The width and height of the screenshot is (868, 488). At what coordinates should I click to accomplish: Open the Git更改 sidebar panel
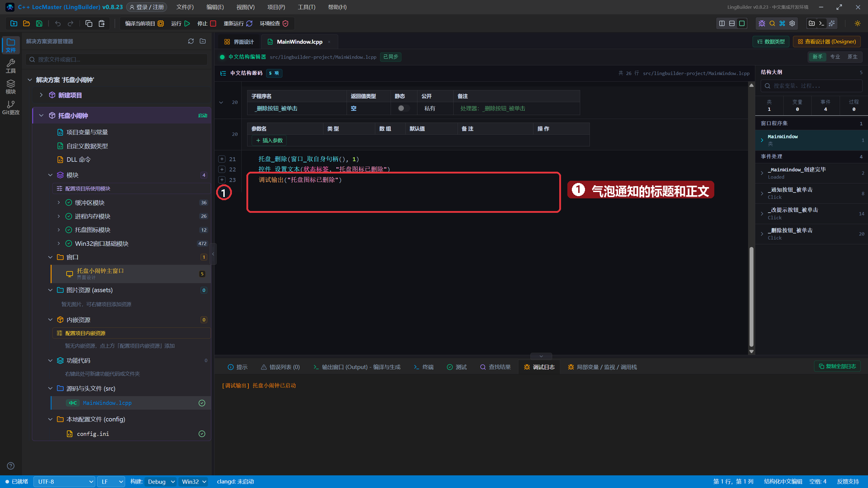pyautogui.click(x=11, y=108)
